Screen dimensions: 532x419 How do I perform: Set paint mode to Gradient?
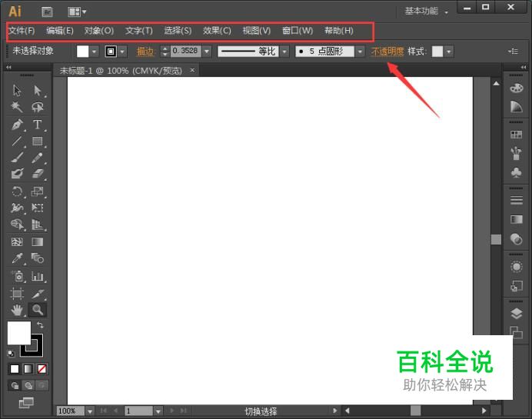[x=28, y=369]
